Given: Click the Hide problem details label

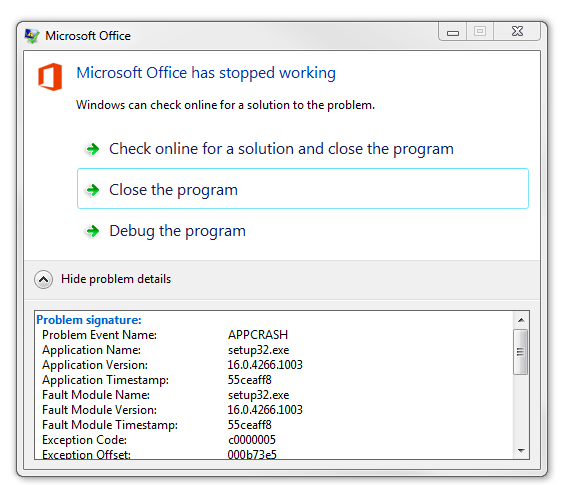Looking at the screenshot, I should click(x=116, y=279).
